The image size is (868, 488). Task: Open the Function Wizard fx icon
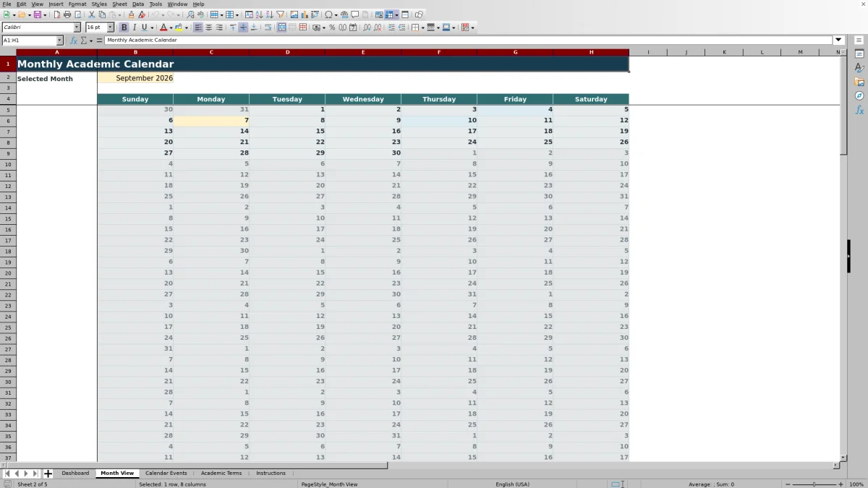[74, 40]
